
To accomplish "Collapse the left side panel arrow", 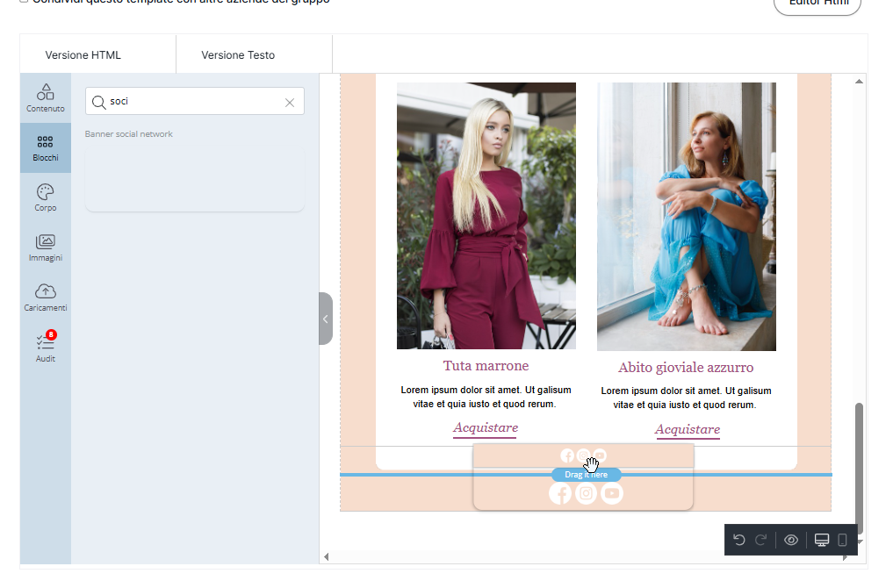I will click(x=326, y=319).
